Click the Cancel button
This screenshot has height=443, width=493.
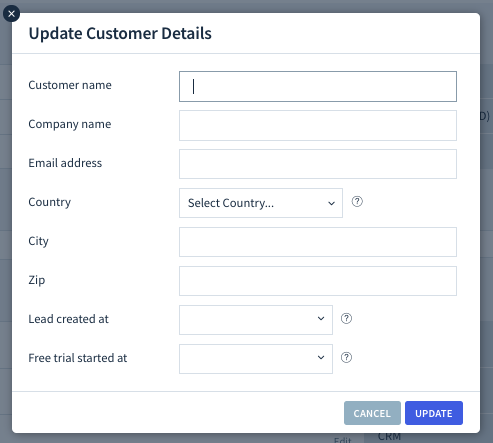[372, 413]
